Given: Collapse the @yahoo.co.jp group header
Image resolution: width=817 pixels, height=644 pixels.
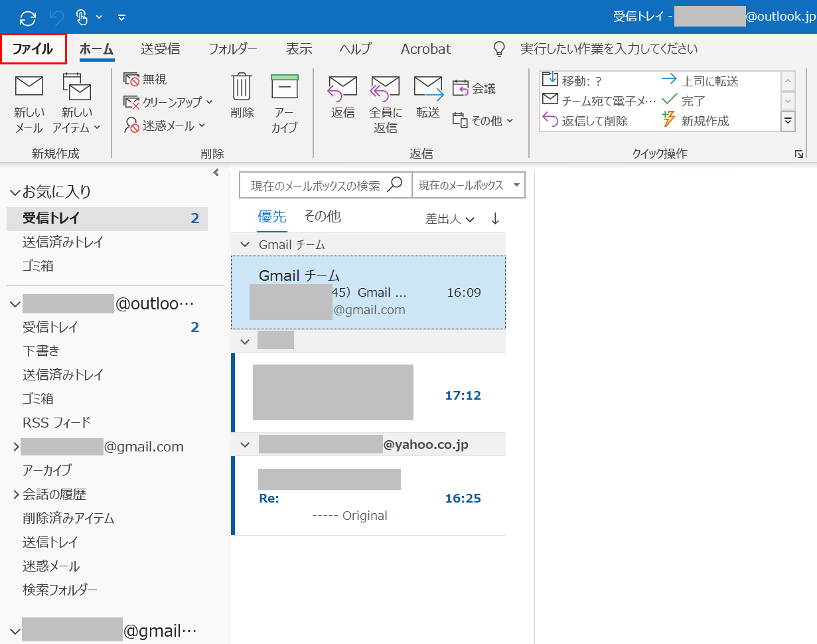Looking at the screenshot, I should coord(245,445).
